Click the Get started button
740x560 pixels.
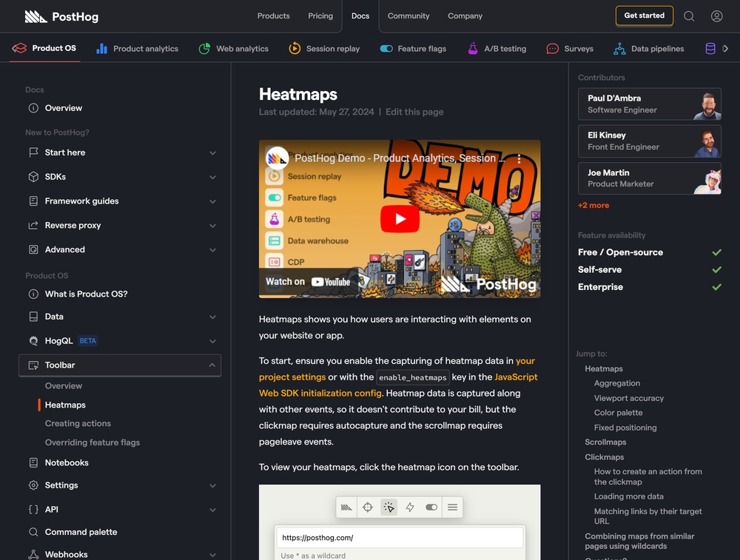pos(644,16)
